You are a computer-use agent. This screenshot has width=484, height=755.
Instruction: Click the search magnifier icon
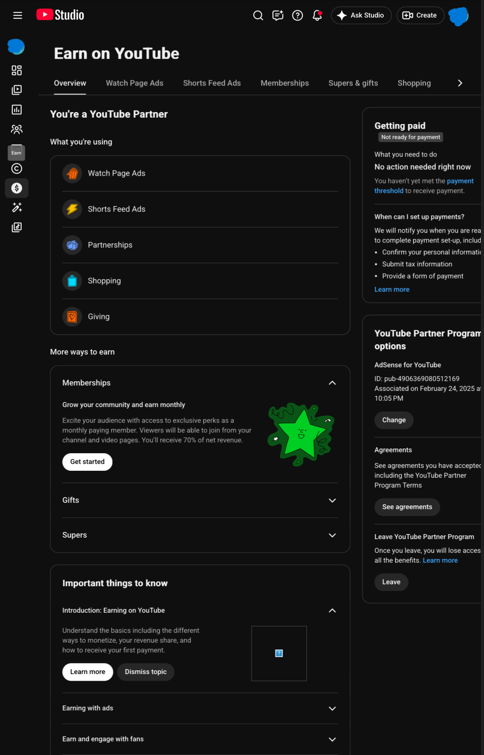(x=258, y=15)
